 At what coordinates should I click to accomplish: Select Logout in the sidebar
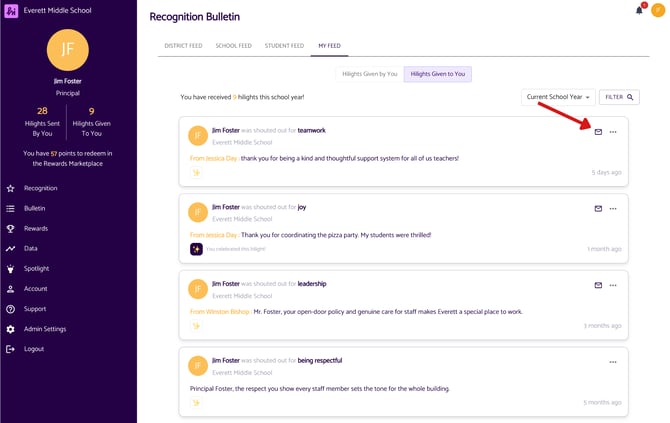pos(34,349)
